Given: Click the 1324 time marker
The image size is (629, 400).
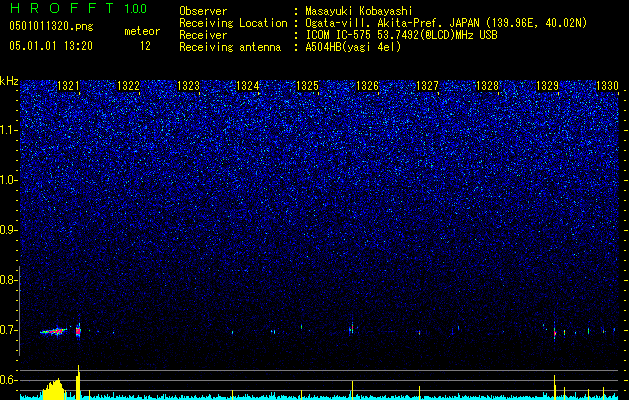Looking at the screenshot, I should click(x=248, y=86).
